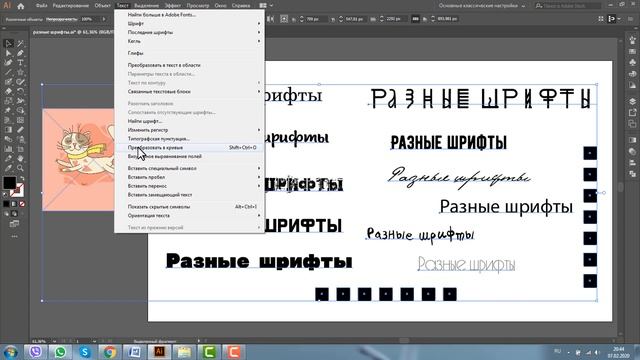Set paint mode to Gradient
The image size is (640, 360).
coord(14,204)
